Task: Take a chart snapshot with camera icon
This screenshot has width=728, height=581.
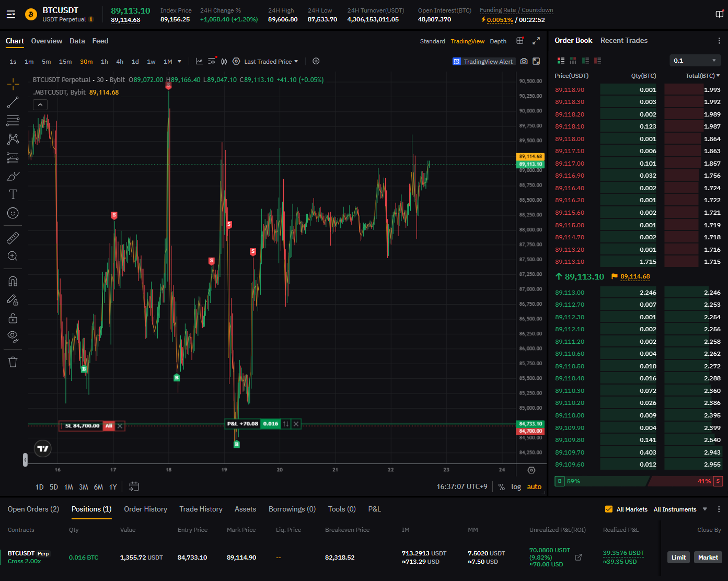Action: [524, 62]
